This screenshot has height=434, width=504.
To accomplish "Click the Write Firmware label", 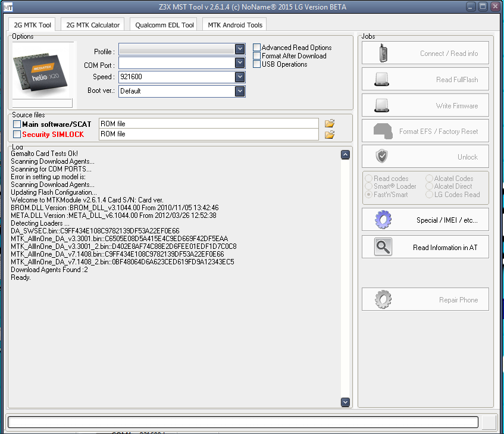I will [x=457, y=106].
